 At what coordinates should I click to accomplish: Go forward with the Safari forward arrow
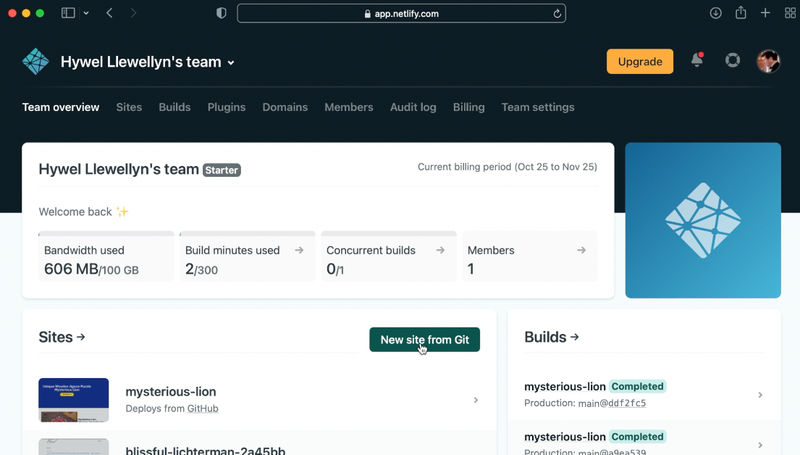click(x=133, y=13)
